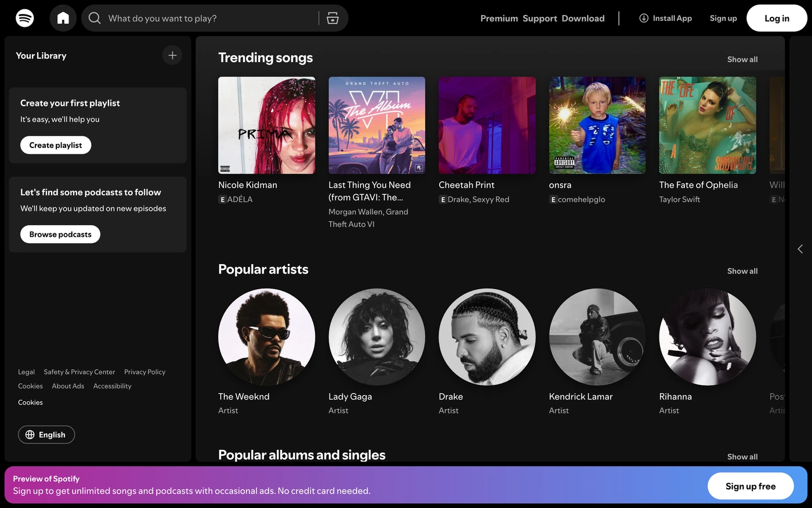This screenshot has height=508, width=812.
Task: Click the Install App link
Action: [x=665, y=18]
